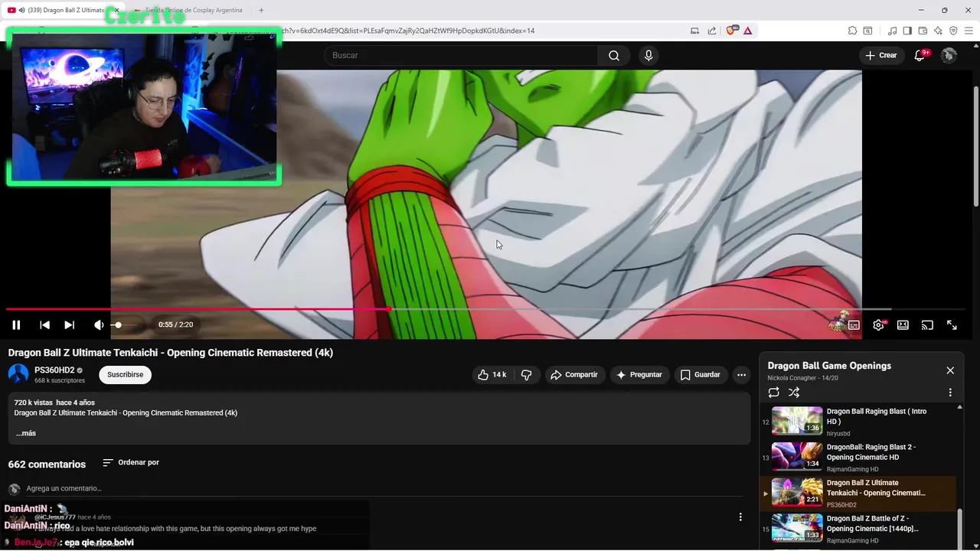Open the Dragon Ball Game Openings playlist title
Screen dimensions: 980x551
829,366
